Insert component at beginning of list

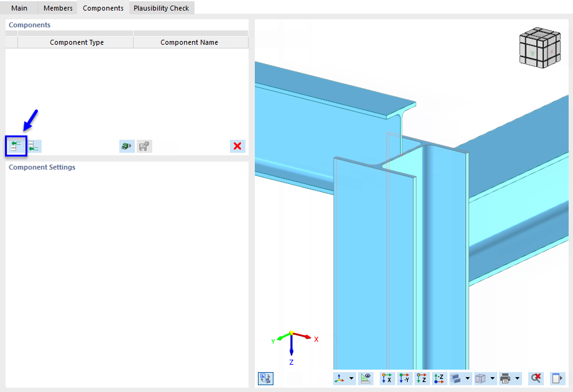point(16,146)
